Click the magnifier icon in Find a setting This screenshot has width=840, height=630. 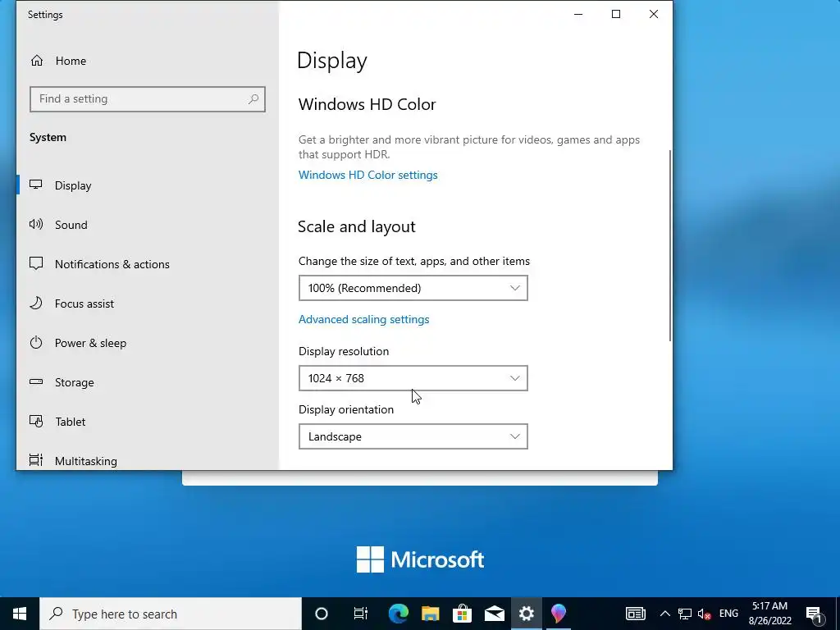253,99
